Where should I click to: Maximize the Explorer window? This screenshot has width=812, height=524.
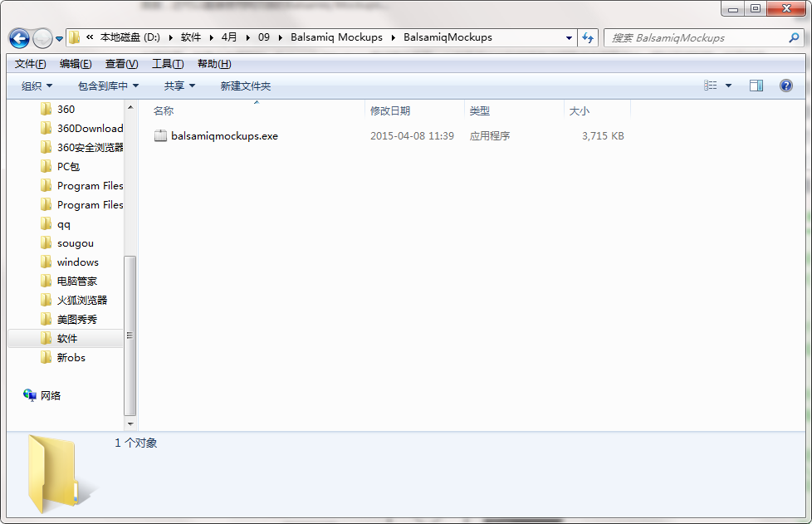pyautogui.click(x=756, y=9)
